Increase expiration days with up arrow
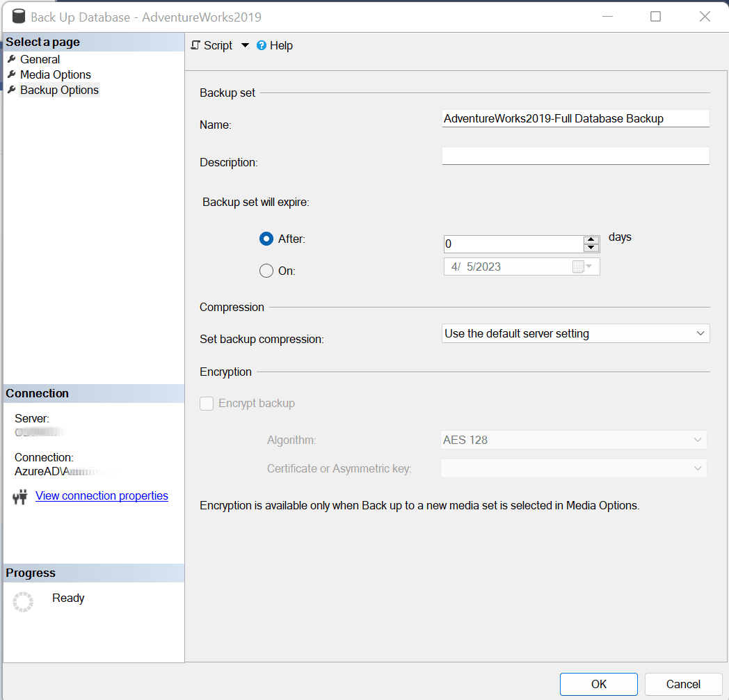This screenshot has width=729, height=700. tap(591, 240)
